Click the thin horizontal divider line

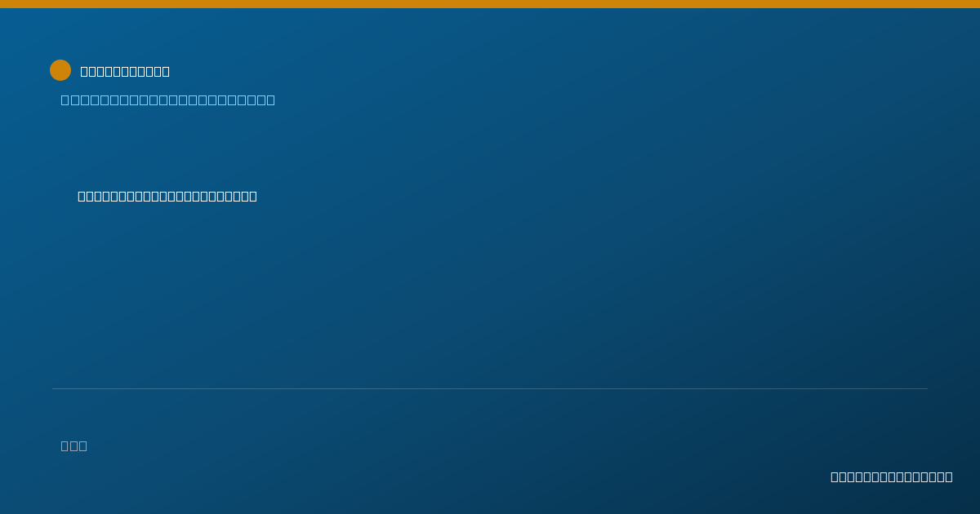pyautogui.click(x=490, y=388)
